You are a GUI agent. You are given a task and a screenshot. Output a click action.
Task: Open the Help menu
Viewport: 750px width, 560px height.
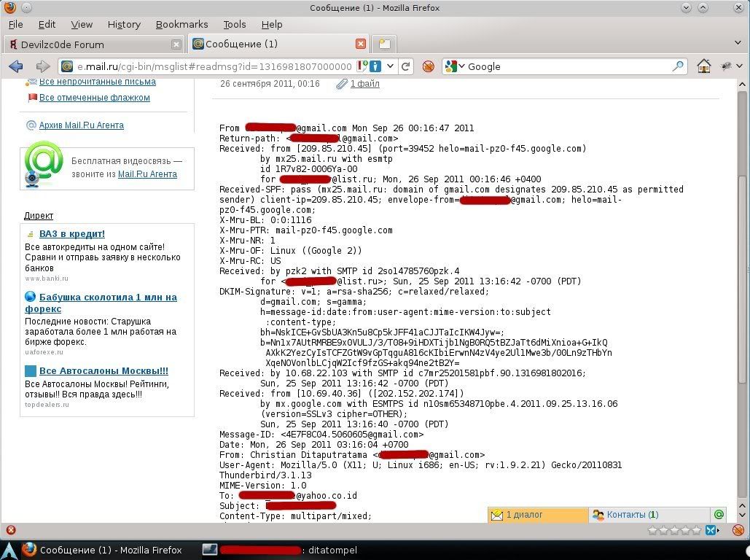click(272, 24)
